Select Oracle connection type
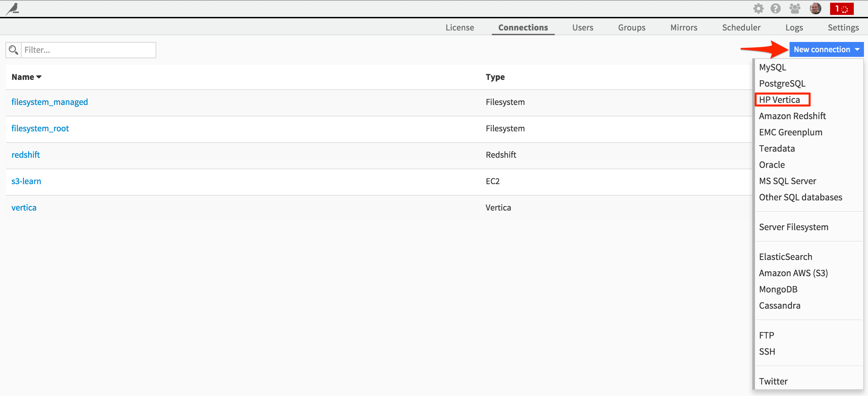 [772, 165]
